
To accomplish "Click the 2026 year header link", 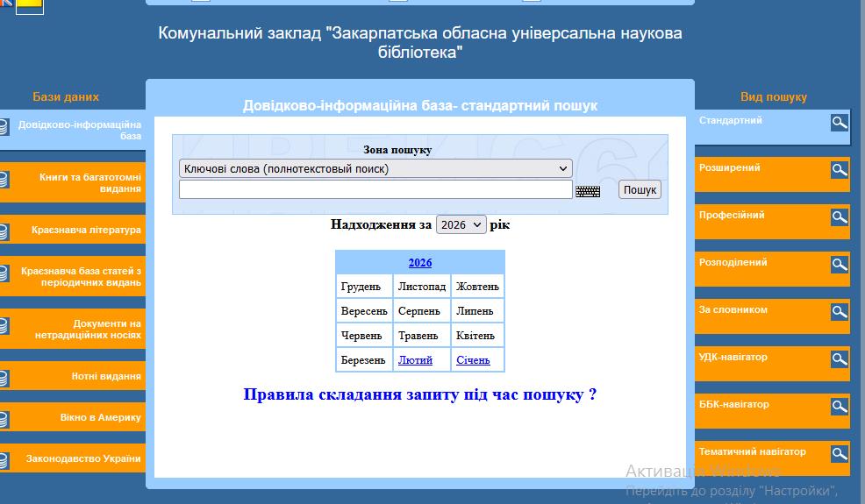I will point(420,263).
